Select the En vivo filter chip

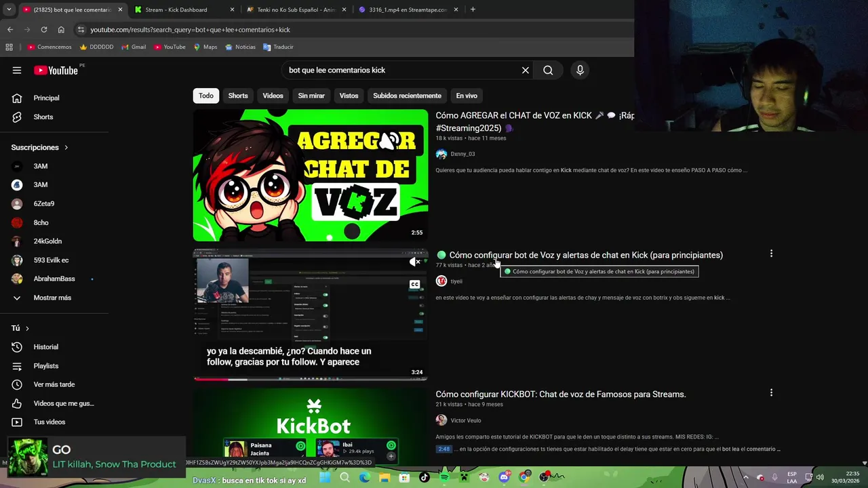(467, 96)
